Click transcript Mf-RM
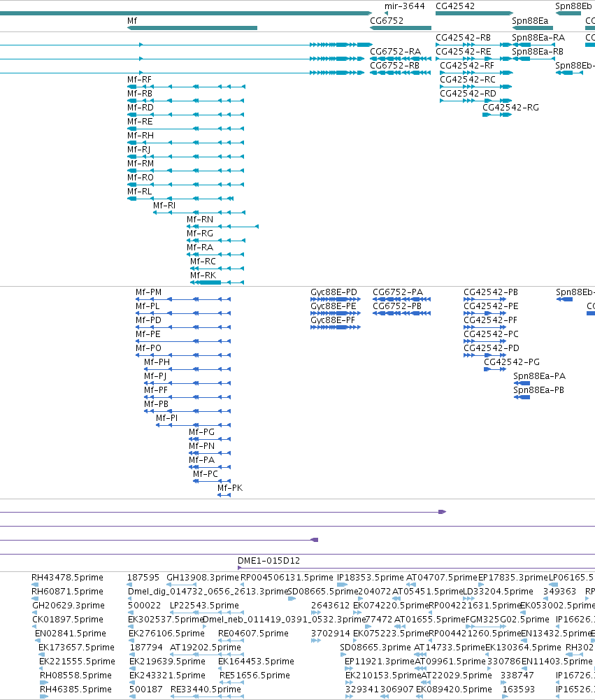This screenshot has height=700, width=595. click(140, 164)
